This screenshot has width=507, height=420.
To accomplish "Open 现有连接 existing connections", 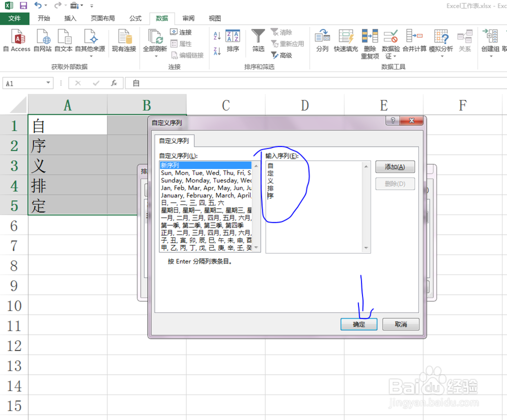I will tap(124, 41).
